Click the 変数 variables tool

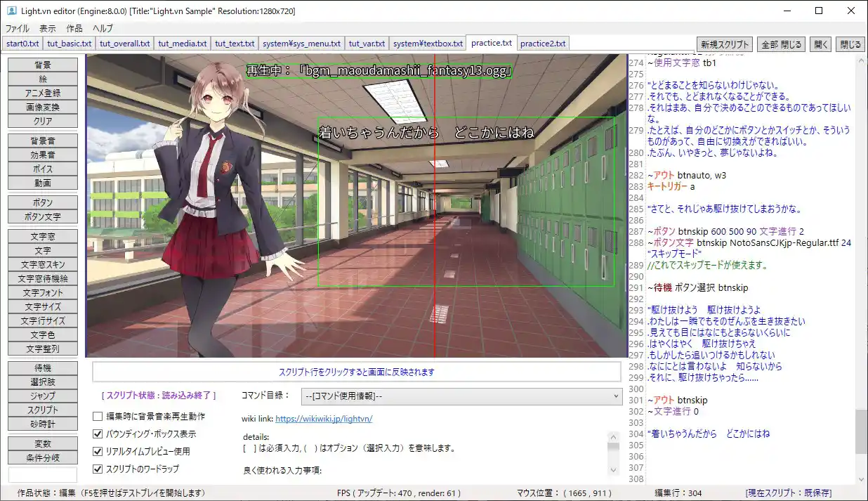(41, 443)
